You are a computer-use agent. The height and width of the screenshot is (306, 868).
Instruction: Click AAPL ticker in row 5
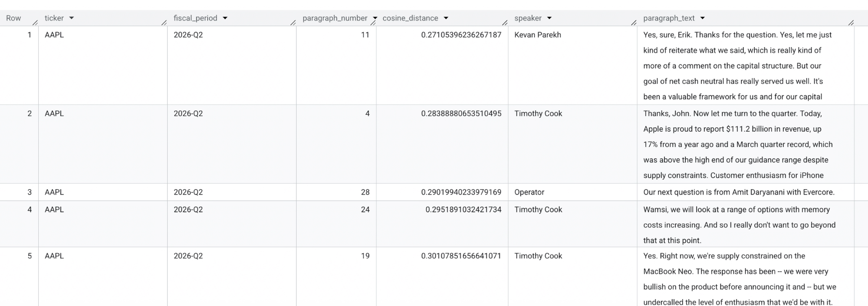tap(54, 256)
